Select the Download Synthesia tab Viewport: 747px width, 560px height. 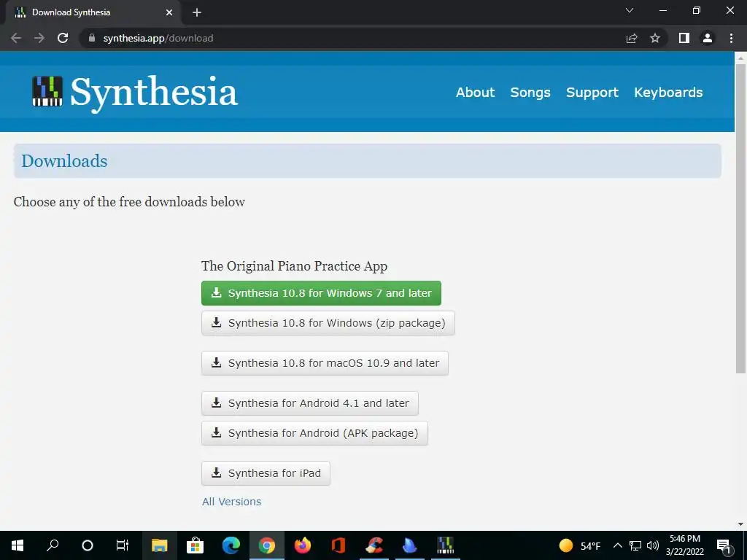[x=93, y=12]
